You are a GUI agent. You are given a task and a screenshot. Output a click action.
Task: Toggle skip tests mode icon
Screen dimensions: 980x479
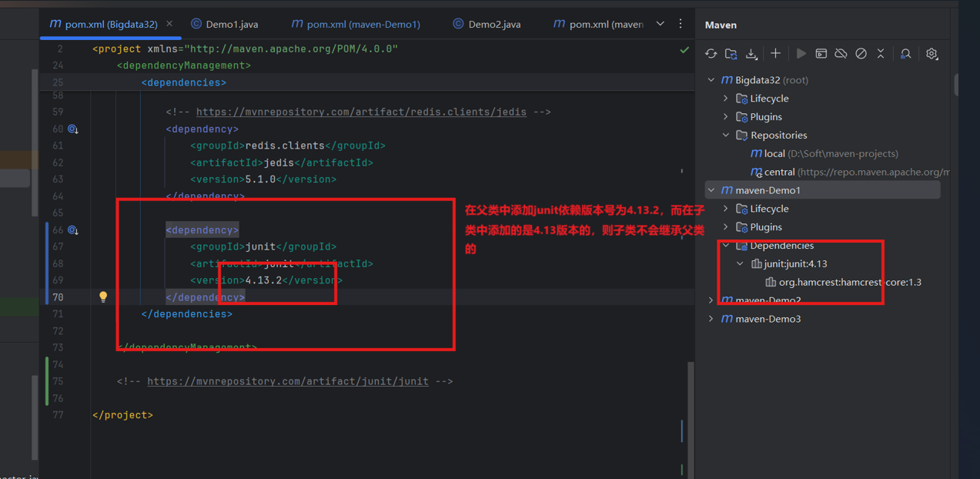pos(861,54)
